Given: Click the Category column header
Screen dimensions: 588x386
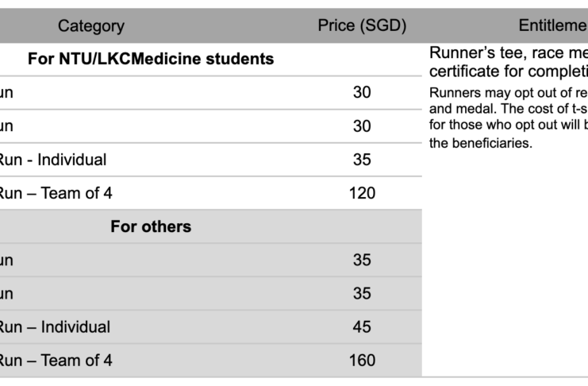Looking at the screenshot, I should tap(91, 26).
